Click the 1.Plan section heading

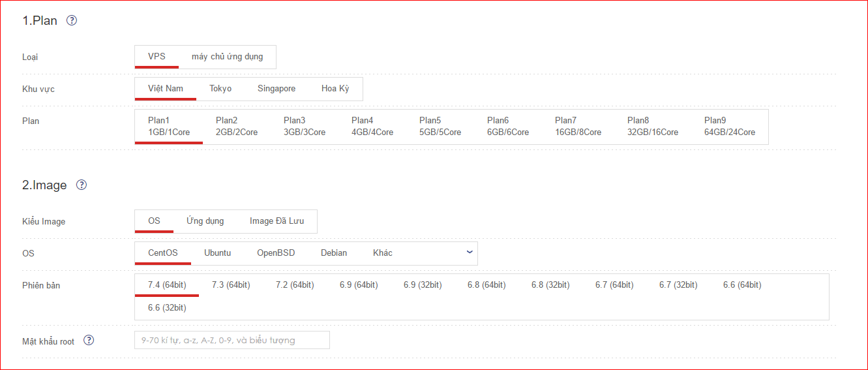click(x=40, y=21)
